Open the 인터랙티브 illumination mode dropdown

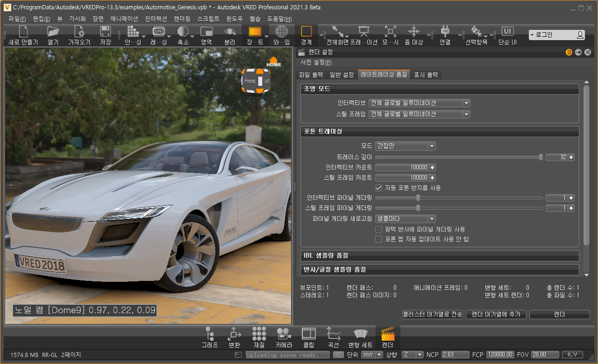click(x=419, y=103)
